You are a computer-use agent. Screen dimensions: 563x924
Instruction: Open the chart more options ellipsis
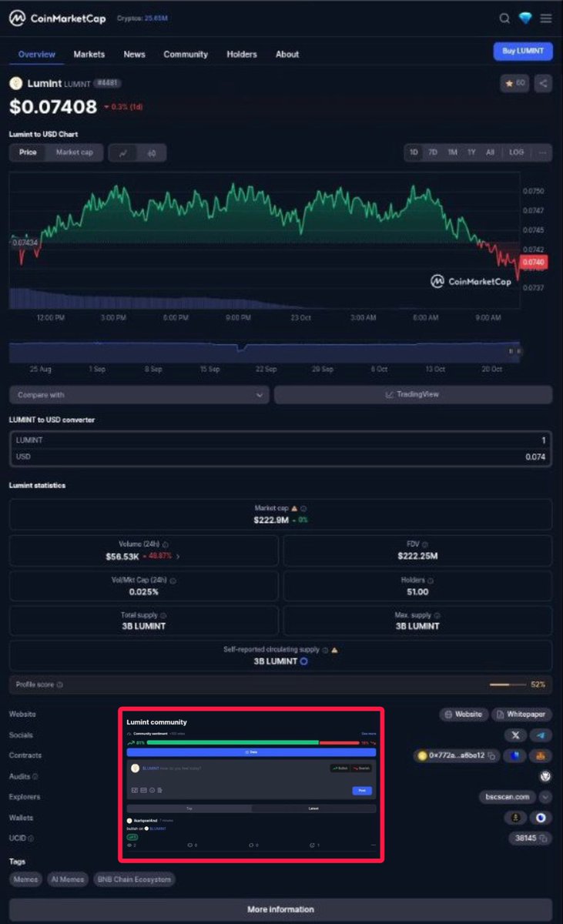click(x=543, y=152)
